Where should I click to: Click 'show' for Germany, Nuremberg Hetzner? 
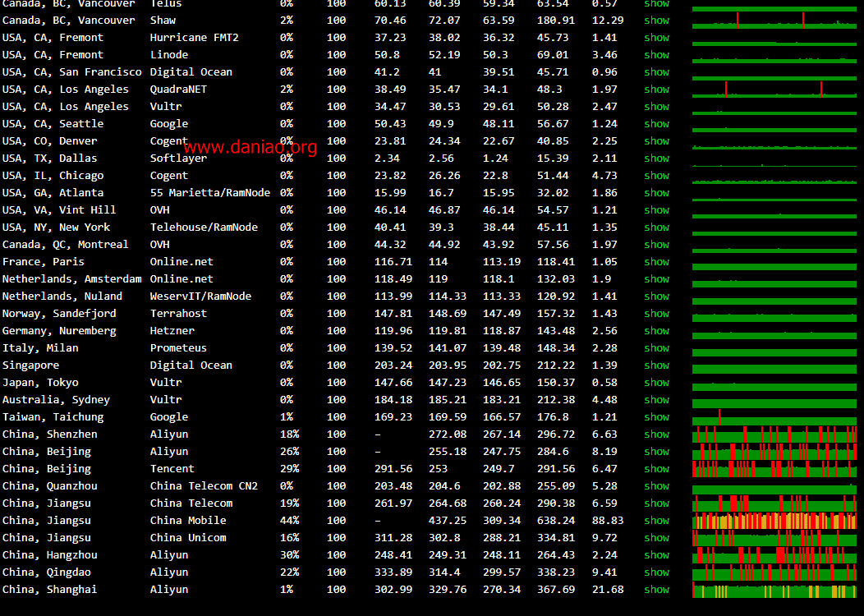[657, 331]
